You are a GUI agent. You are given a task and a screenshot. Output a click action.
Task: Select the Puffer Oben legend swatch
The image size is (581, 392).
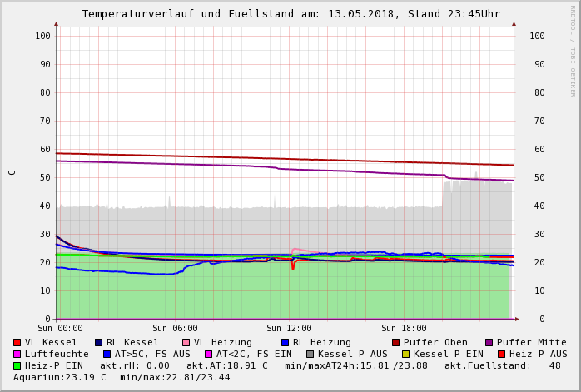click(395, 342)
